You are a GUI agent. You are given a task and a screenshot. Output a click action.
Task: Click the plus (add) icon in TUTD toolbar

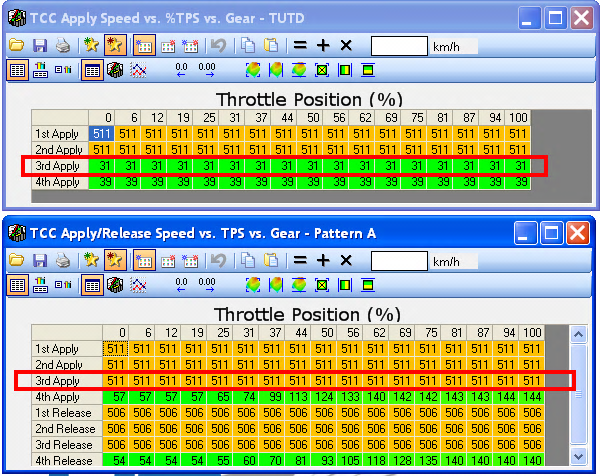coord(323,46)
